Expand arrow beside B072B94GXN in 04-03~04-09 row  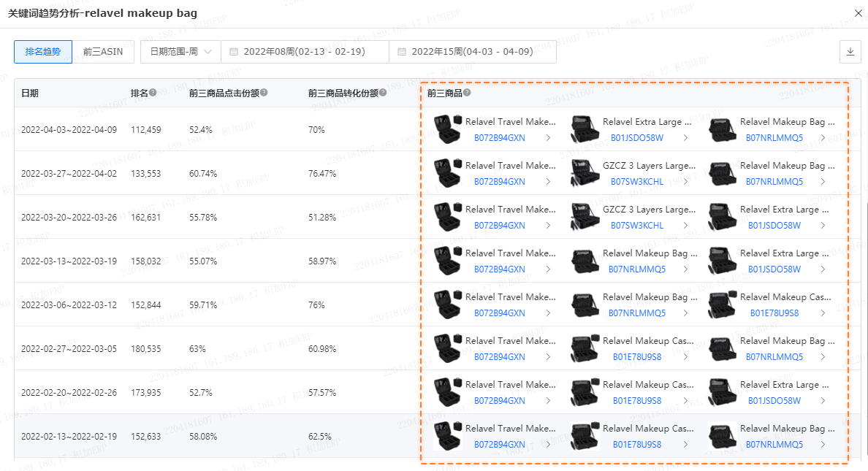pos(548,138)
